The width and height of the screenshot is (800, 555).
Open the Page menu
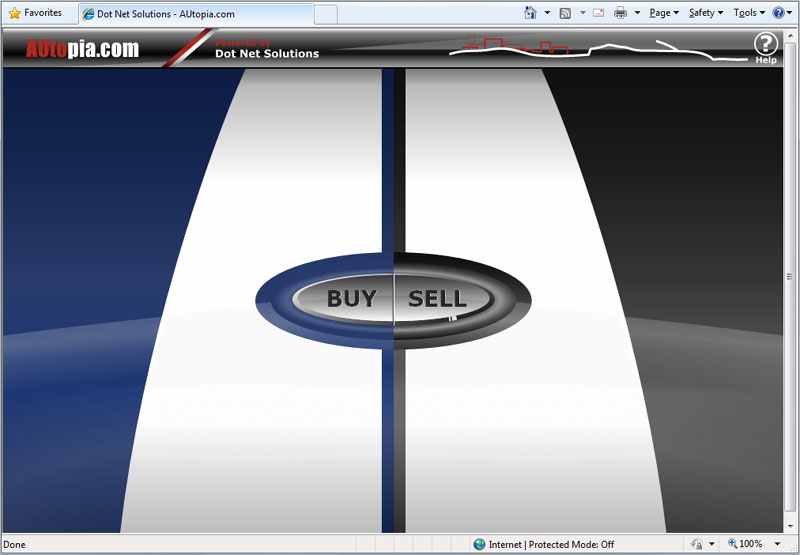[662, 13]
